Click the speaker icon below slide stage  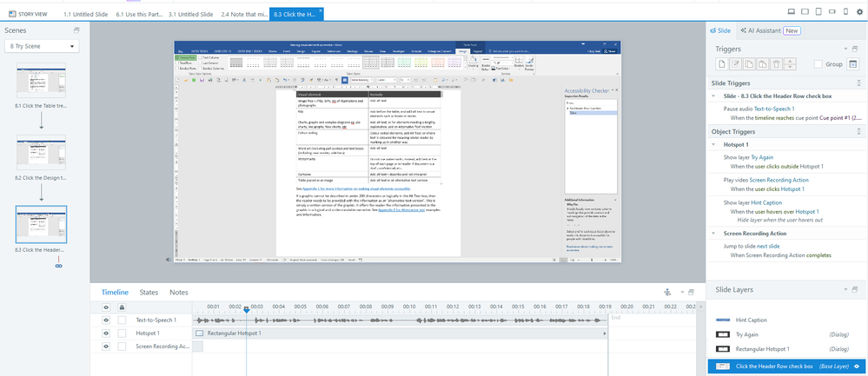(169, 260)
